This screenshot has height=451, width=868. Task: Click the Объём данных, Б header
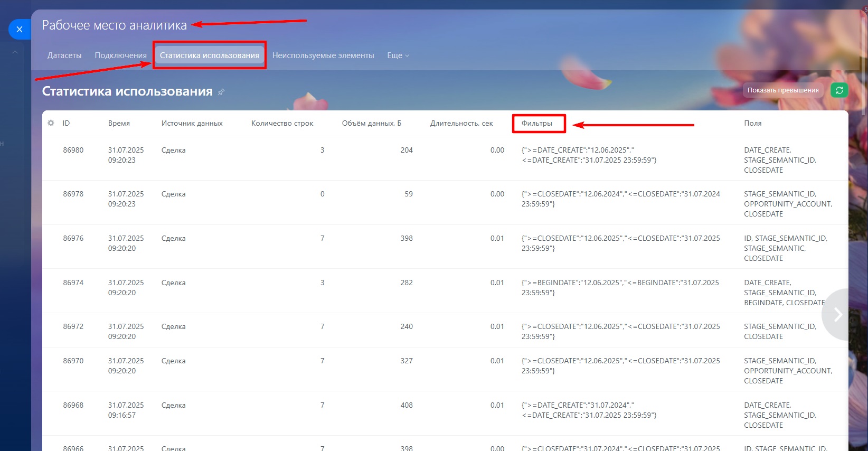pos(371,124)
